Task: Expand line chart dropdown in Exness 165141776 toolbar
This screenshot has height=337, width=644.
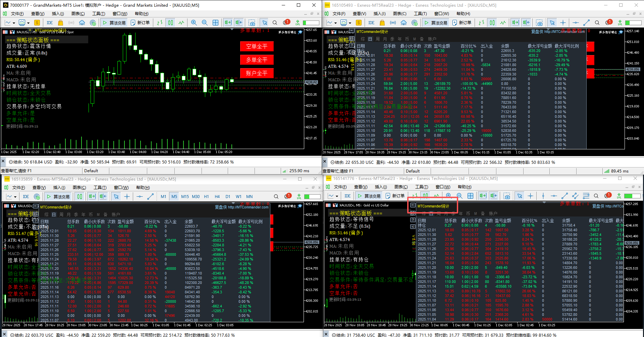Action: (337, 196)
